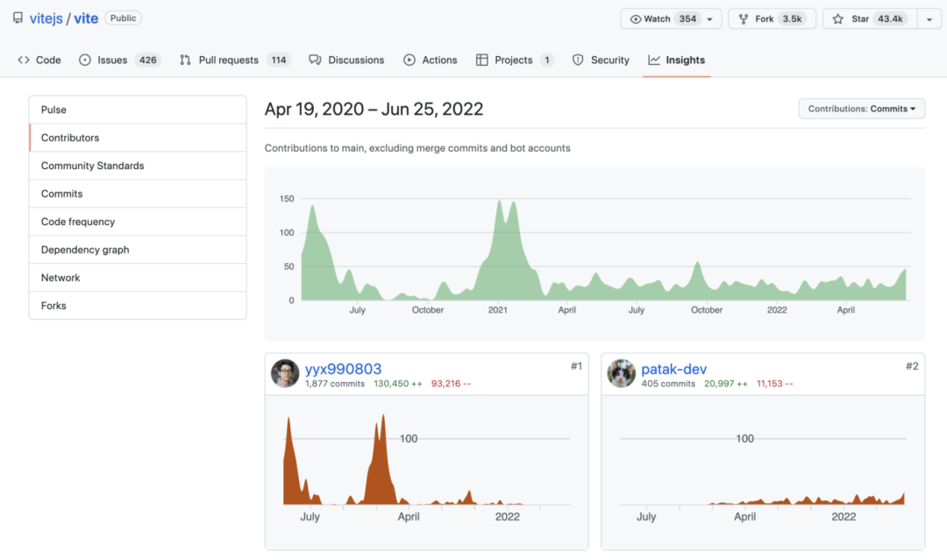Open the yyx990803 contributor profile link
The width and height of the screenshot is (947, 560).
coord(343,369)
